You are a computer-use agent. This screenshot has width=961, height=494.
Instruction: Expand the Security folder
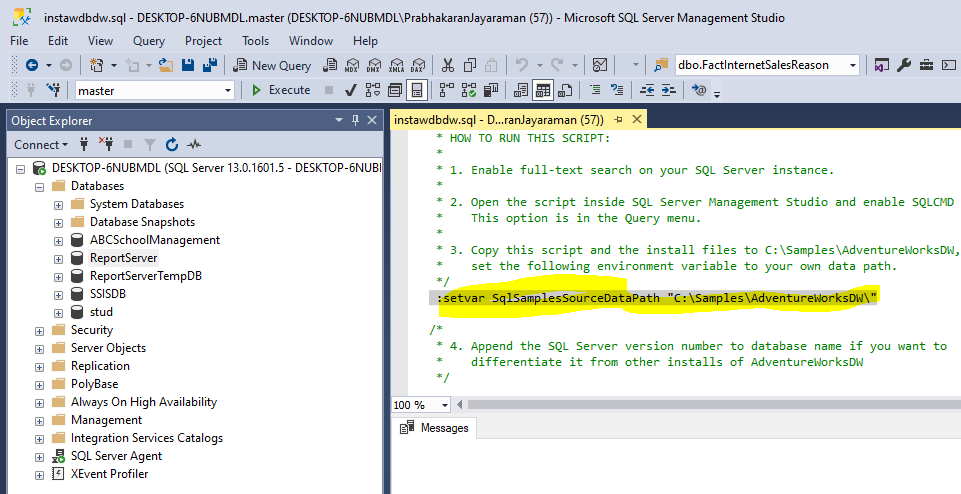coord(39,330)
